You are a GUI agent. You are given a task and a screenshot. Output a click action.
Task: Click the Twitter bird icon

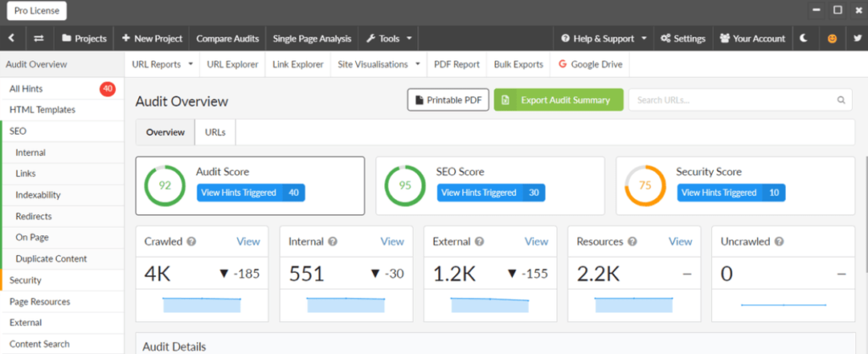tap(858, 38)
